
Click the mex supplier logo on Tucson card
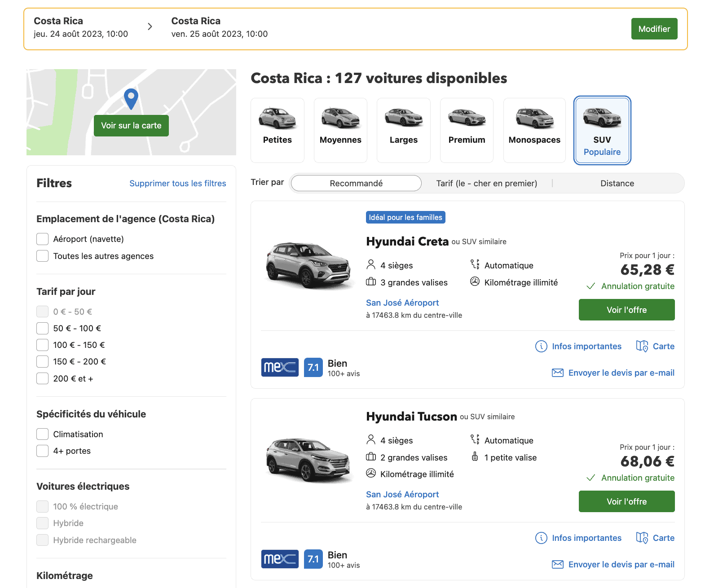[280, 559]
